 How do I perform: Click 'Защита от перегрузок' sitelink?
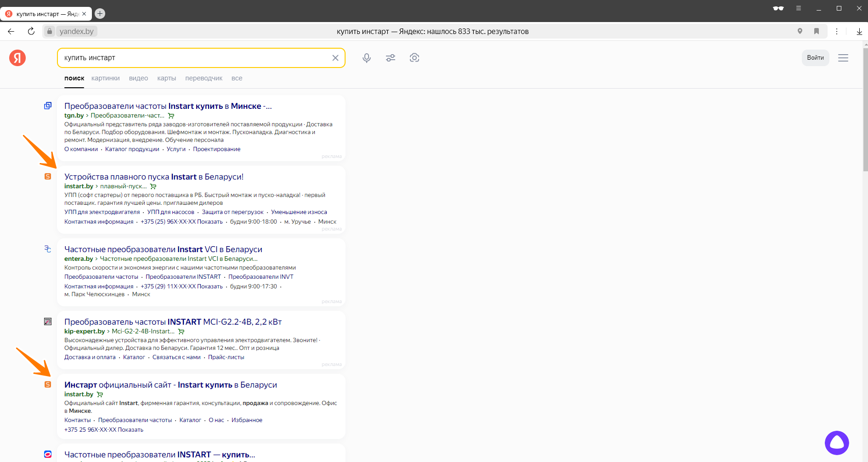point(233,212)
